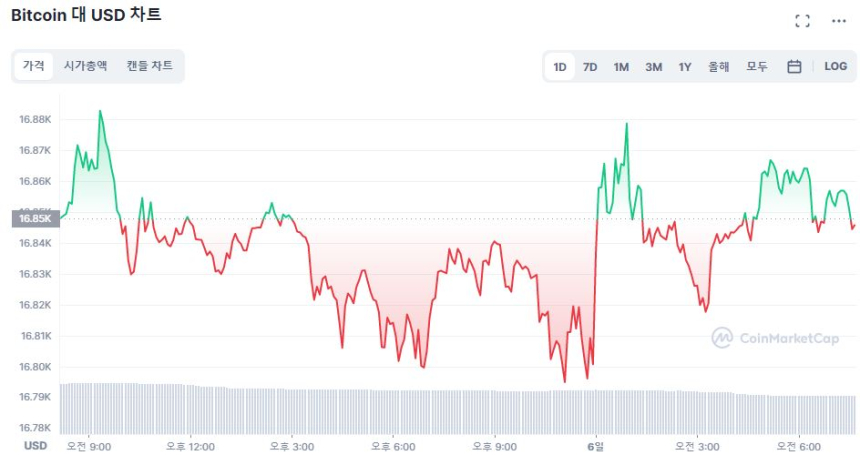The width and height of the screenshot is (860, 455).
Task: Select the 3M time range
Action: pyautogui.click(x=653, y=67)
